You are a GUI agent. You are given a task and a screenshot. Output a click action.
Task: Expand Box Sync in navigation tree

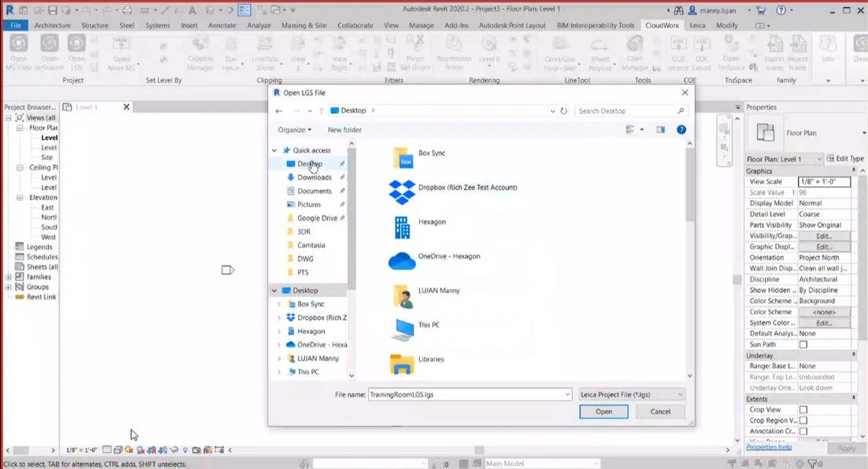279,304
